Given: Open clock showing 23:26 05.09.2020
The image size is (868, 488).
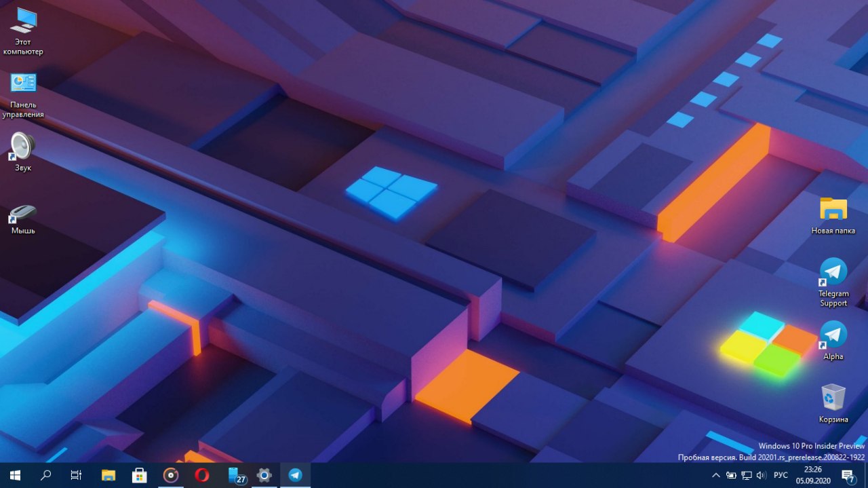Looking at the screenshot, I should click(812, 475).
